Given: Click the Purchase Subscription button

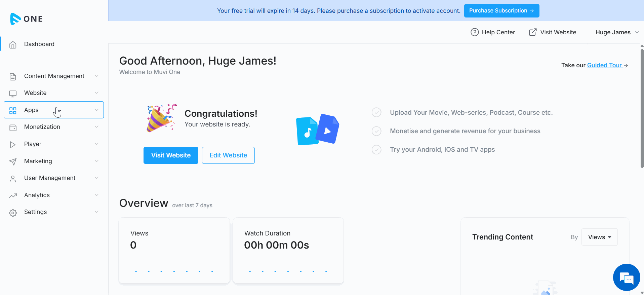Looking at the screenshot, I should pyautogui.click(x=501, y=11).
